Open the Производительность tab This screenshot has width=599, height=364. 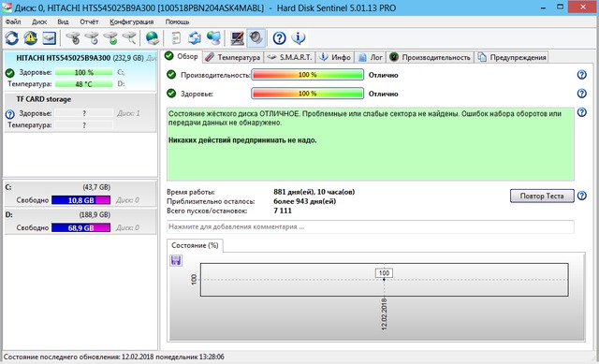[431, 57]
